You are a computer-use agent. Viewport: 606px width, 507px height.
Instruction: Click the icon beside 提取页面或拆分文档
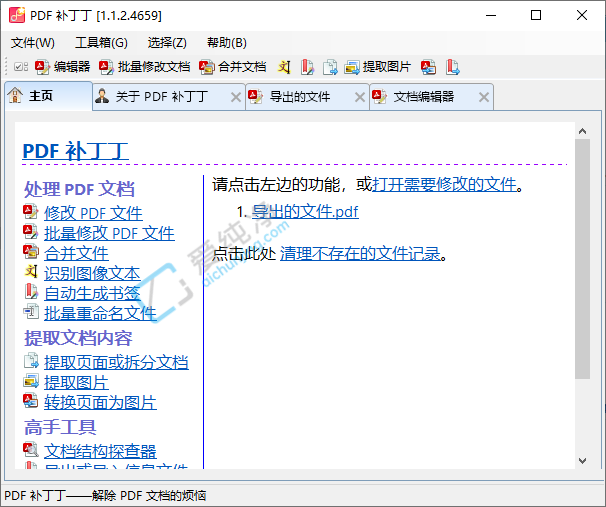click(x=31, y=361)
